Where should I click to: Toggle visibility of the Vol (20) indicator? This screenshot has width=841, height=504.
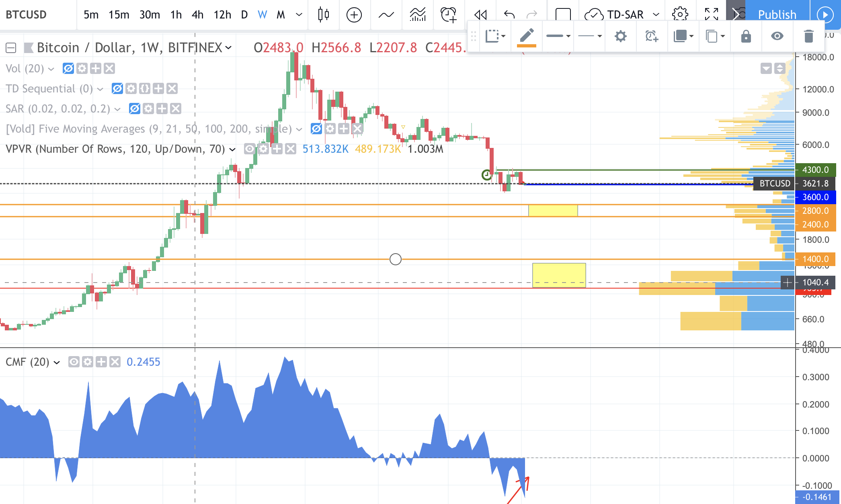tap(69, 68)
